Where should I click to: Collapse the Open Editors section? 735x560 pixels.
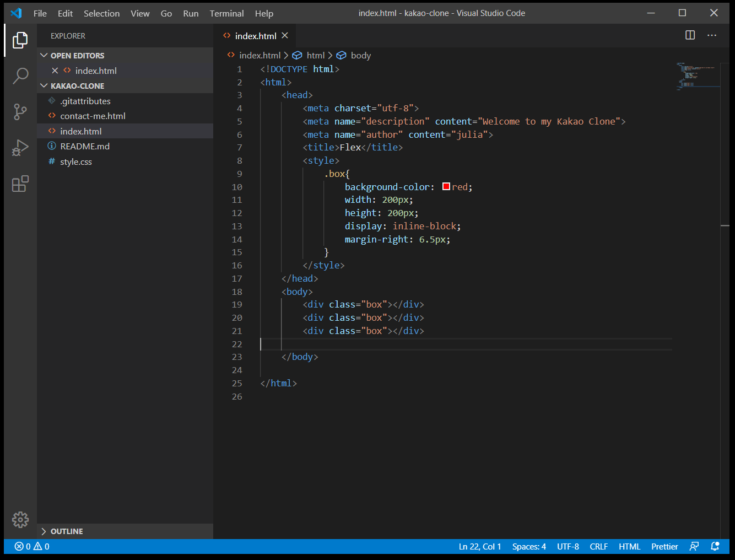coord(44,55)
